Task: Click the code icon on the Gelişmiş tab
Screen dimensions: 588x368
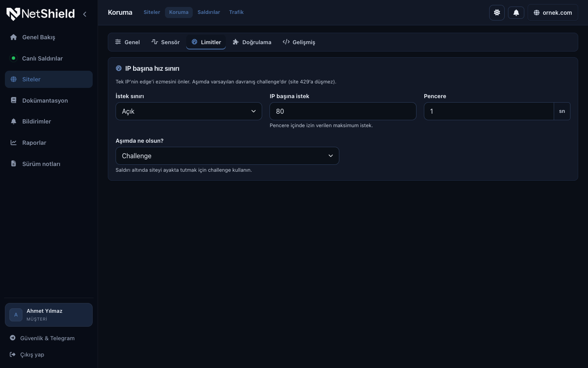Action: [286, 42]
